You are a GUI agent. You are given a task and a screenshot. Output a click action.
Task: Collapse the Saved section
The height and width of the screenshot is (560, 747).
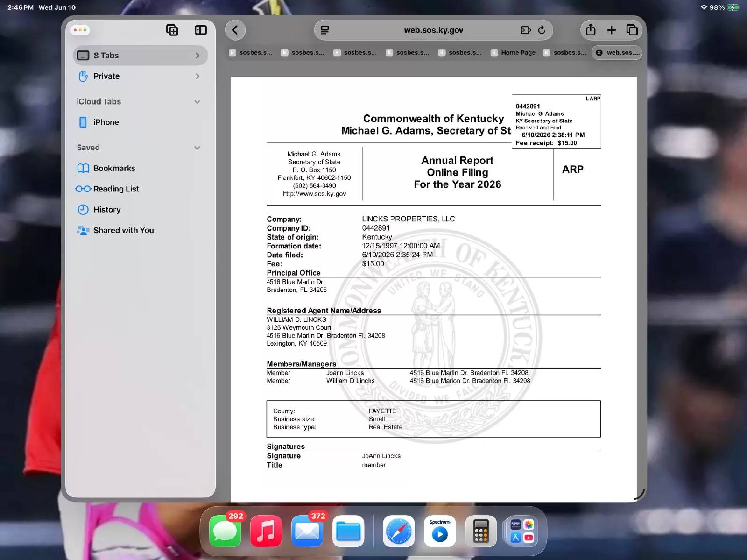[197, 148]
